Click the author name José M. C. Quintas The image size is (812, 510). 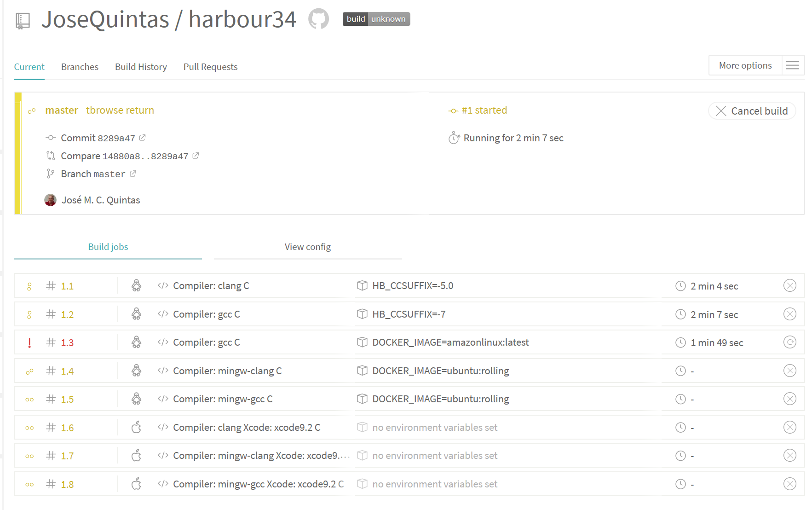101,200
